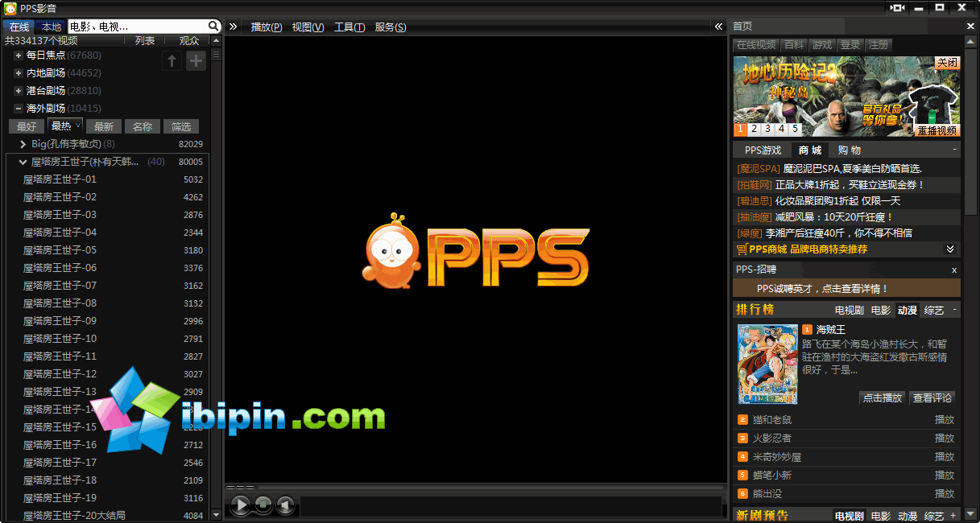Select the 购物 tab

click(x=850, y=150)
